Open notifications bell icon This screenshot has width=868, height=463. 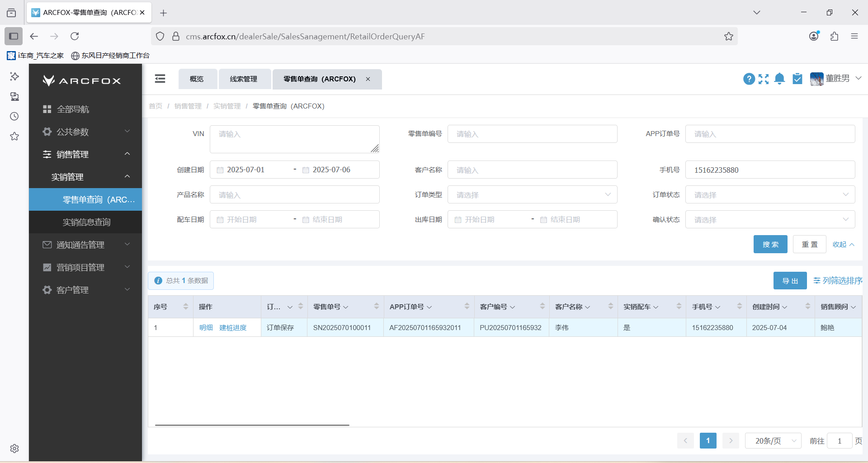779,79
